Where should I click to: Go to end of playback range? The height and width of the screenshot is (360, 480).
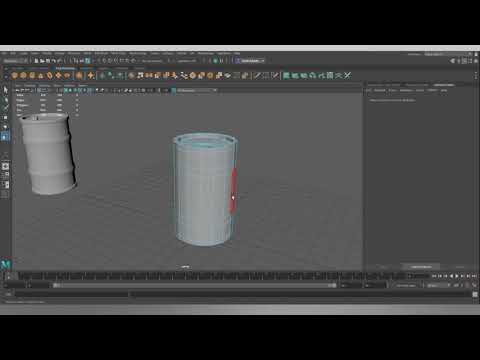click(474, 276)
